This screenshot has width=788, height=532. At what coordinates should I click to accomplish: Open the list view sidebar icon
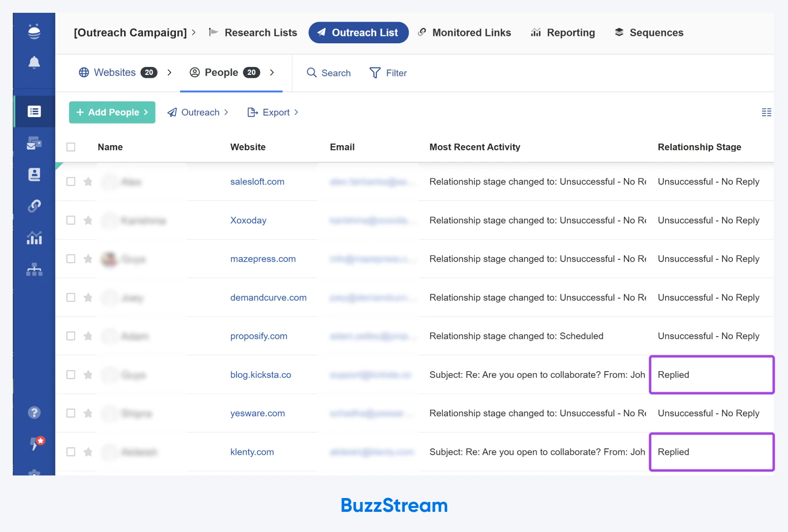(x=34, y=112)
